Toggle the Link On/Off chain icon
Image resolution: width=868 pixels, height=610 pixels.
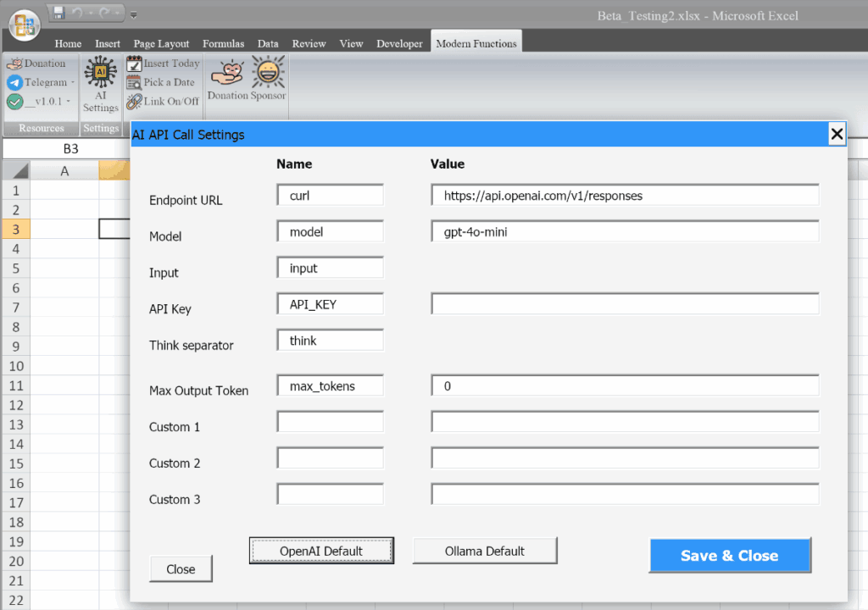(x=134, y=102)
